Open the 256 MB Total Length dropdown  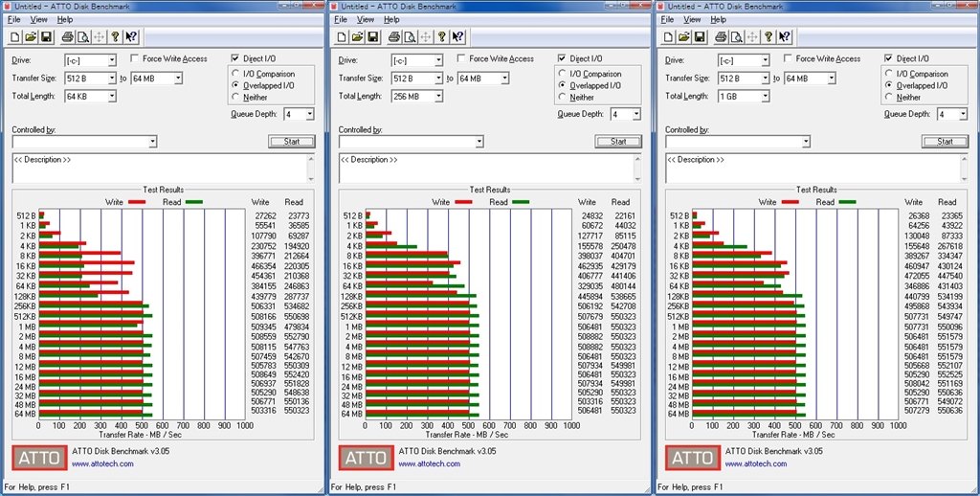tap(437, 97)
